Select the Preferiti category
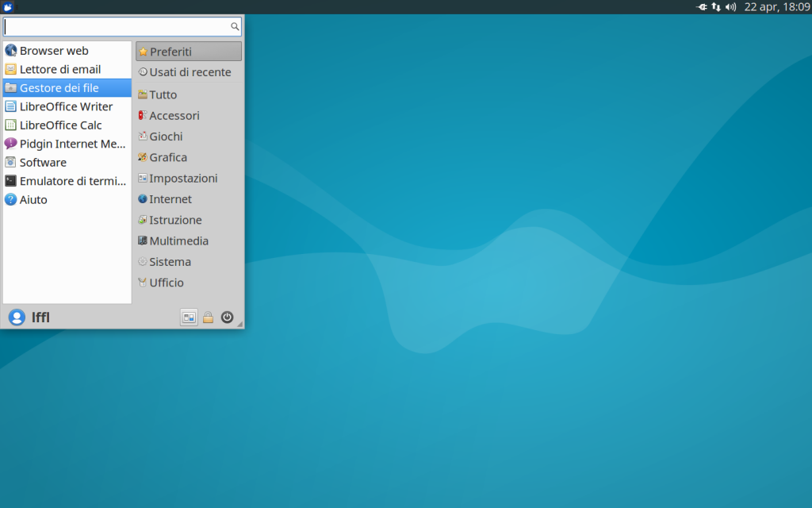Image resolution: width=812 pixels, height=508 pixels. [188, 52]
